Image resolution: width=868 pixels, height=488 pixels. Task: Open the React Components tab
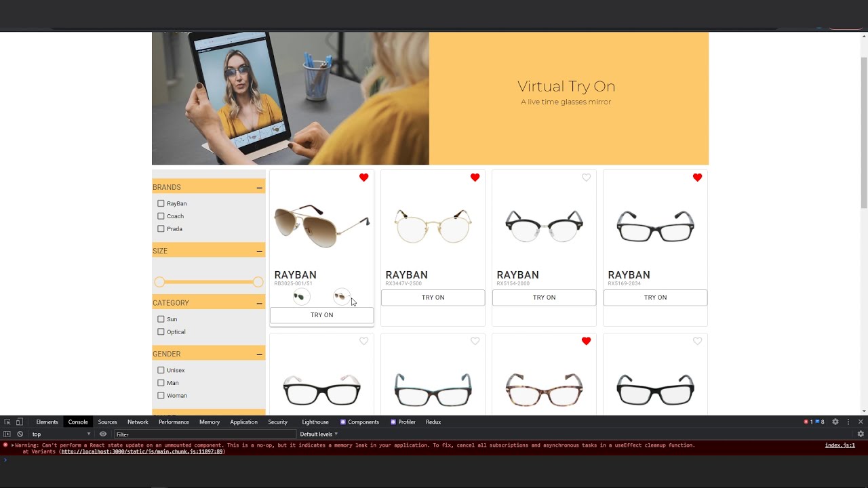tap(359, 422)
